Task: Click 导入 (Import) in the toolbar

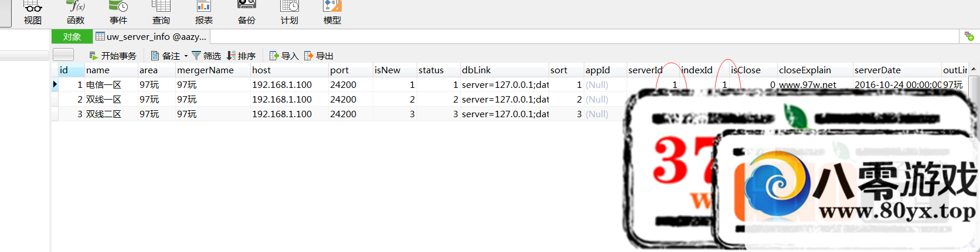Action: tap(284, 56)
